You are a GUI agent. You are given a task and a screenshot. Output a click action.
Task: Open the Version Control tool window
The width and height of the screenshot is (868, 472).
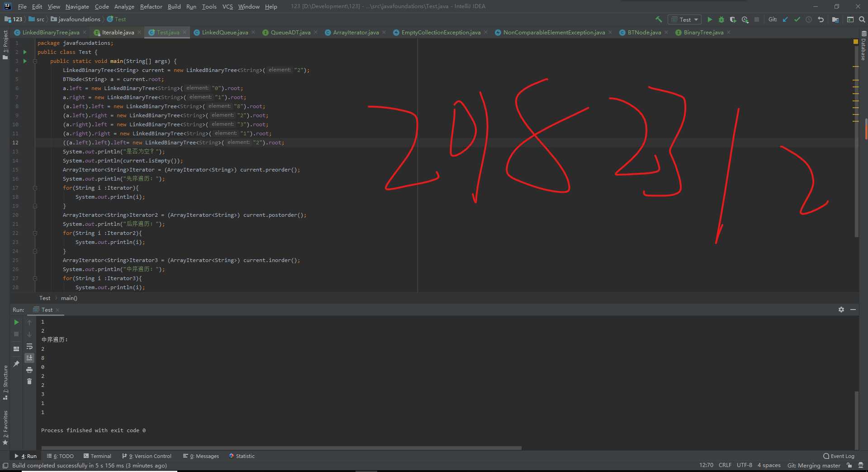(x=147, y=456)
